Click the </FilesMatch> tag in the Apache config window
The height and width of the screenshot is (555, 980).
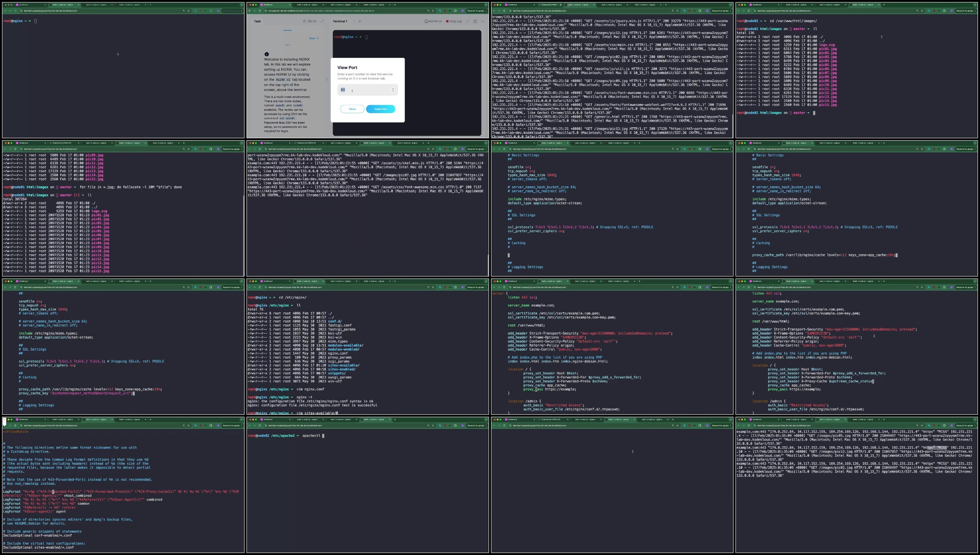(16, 432)
